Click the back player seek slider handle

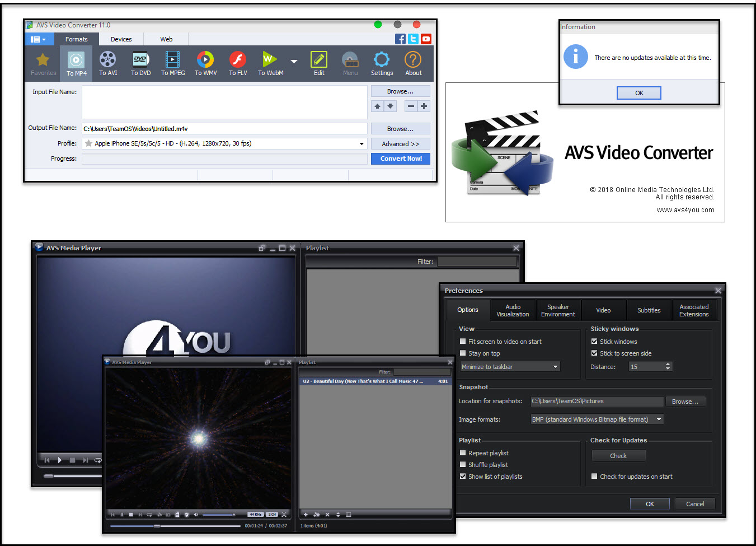(49, 476)
